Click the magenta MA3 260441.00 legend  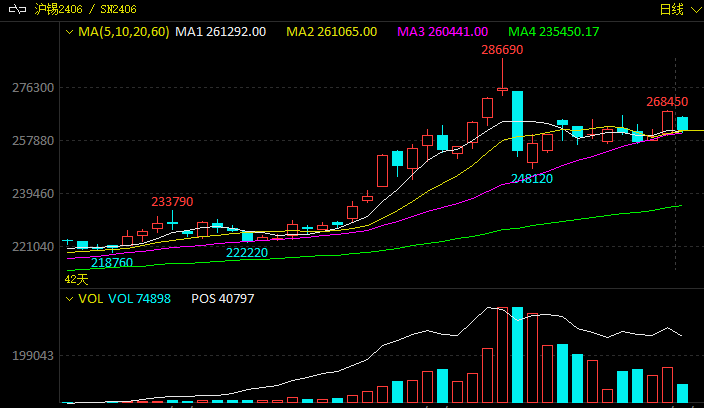pos(443,32)
